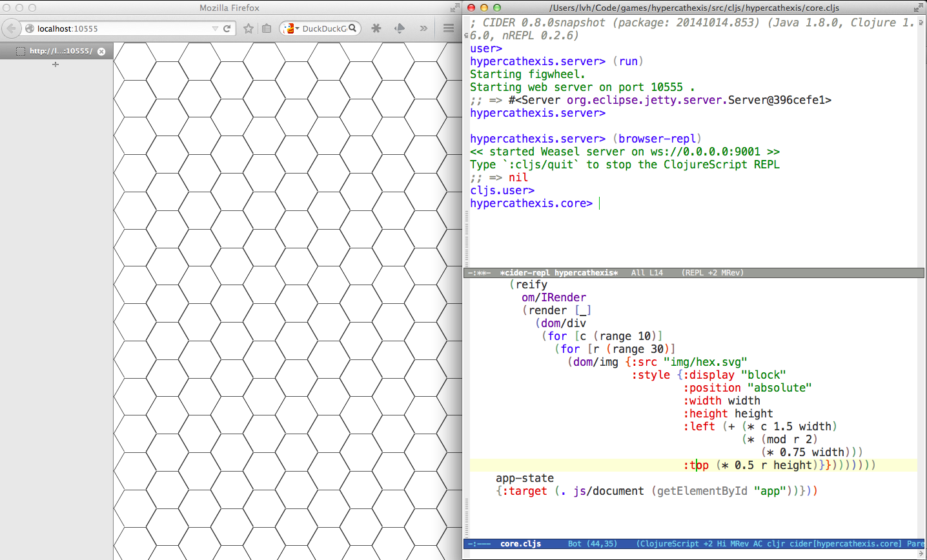Viewport: 927px width, 560px height.
Task: Close the http://l...:10555/ tab
Action: (x=101, y=51)
